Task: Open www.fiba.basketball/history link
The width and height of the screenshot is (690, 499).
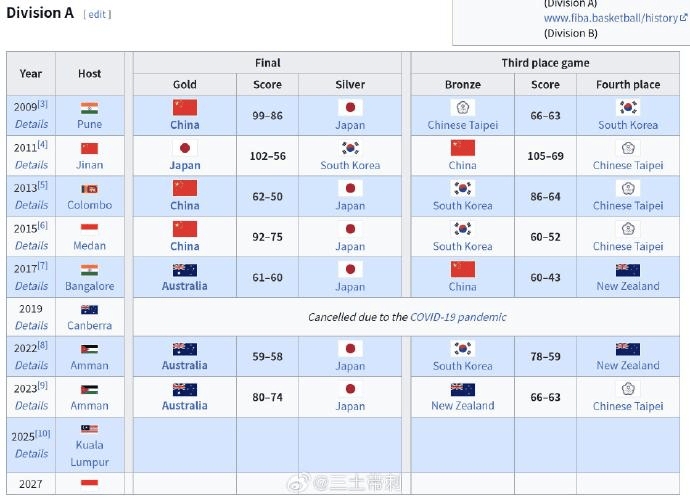Action: 610,18
